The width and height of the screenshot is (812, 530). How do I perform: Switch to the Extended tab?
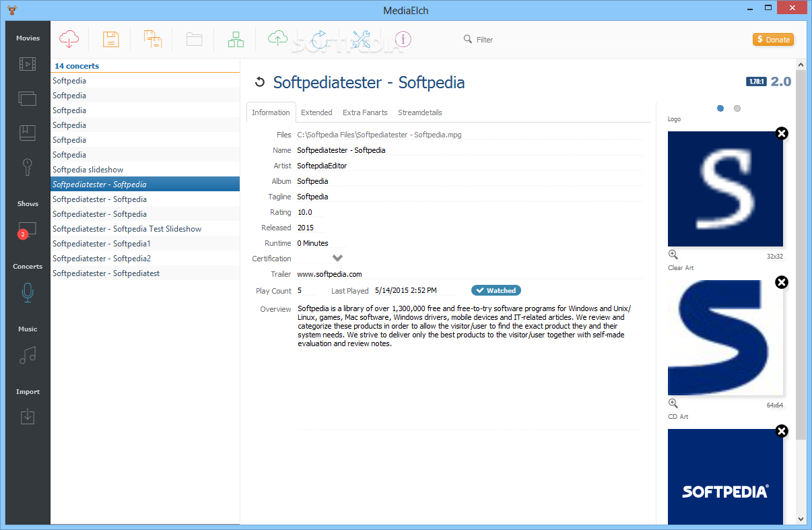(316, 112)
